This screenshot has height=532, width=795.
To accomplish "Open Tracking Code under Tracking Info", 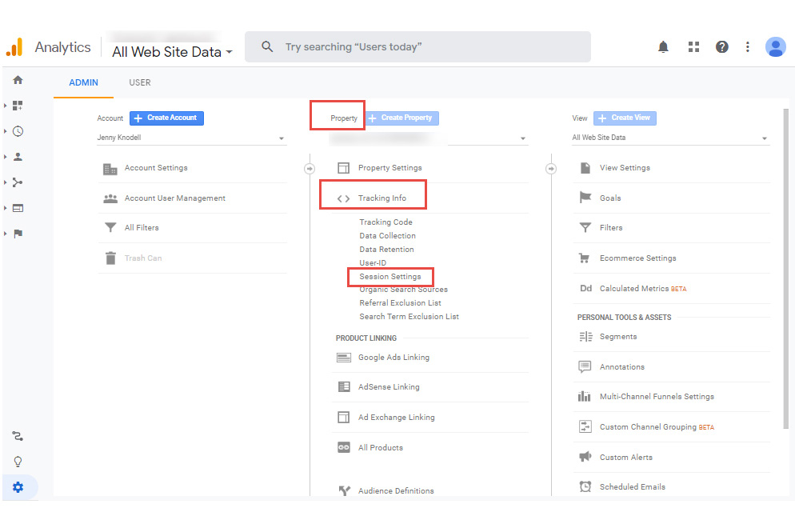I will click(x=386, y=222).
